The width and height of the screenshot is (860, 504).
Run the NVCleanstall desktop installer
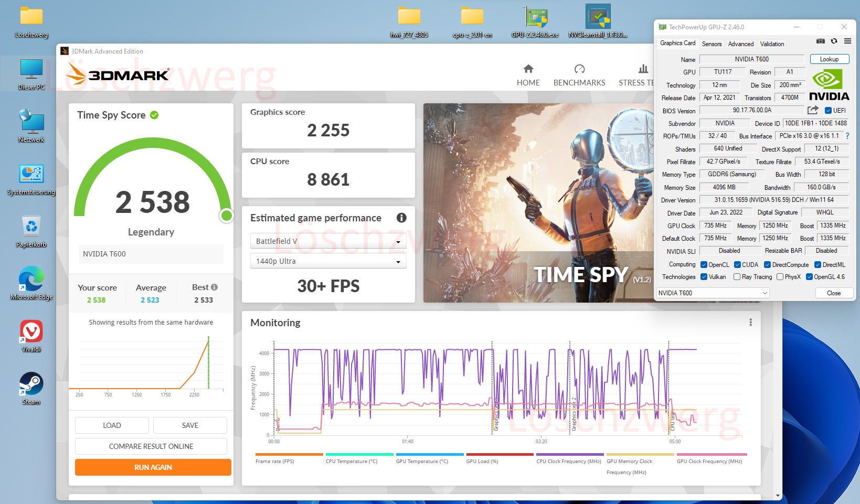pos(598,22)
